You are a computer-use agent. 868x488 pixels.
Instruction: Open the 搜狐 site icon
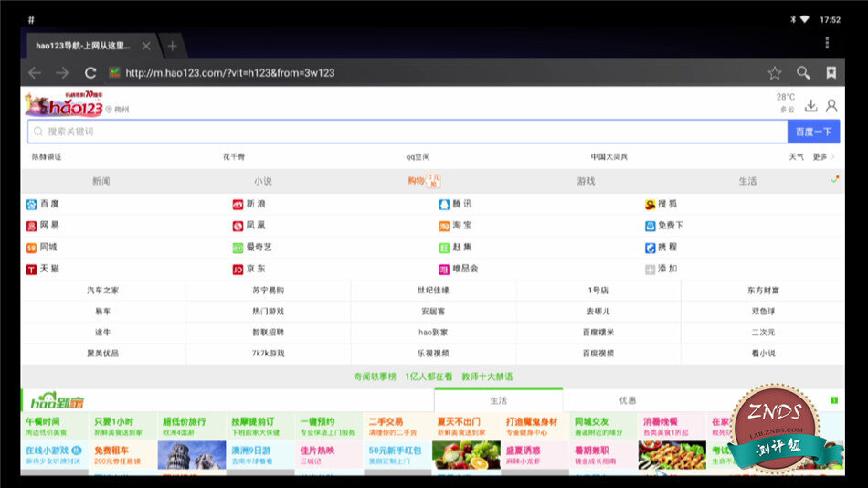(x=650, y=205)
